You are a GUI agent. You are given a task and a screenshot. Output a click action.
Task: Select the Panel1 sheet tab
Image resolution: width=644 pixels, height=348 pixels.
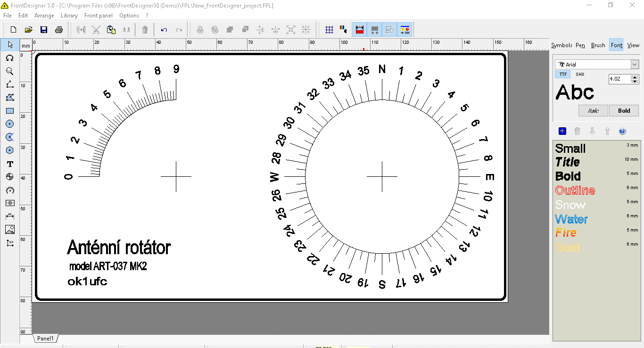[46, 339]
